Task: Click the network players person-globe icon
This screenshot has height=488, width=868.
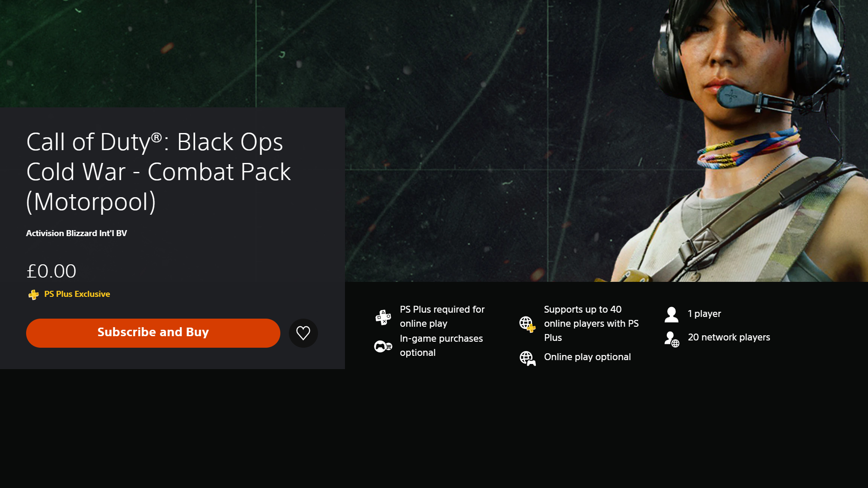Action: pyautogui.click(x=672, y=339)
